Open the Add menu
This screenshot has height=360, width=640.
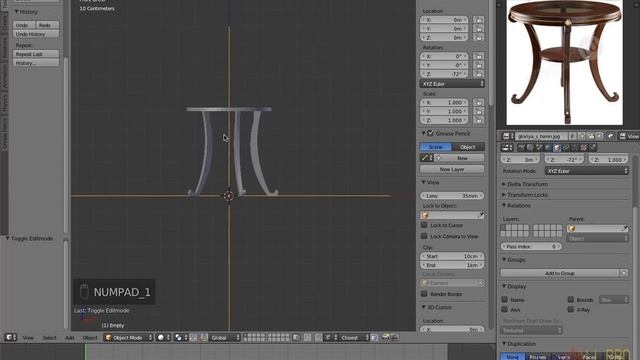point(69,338)
